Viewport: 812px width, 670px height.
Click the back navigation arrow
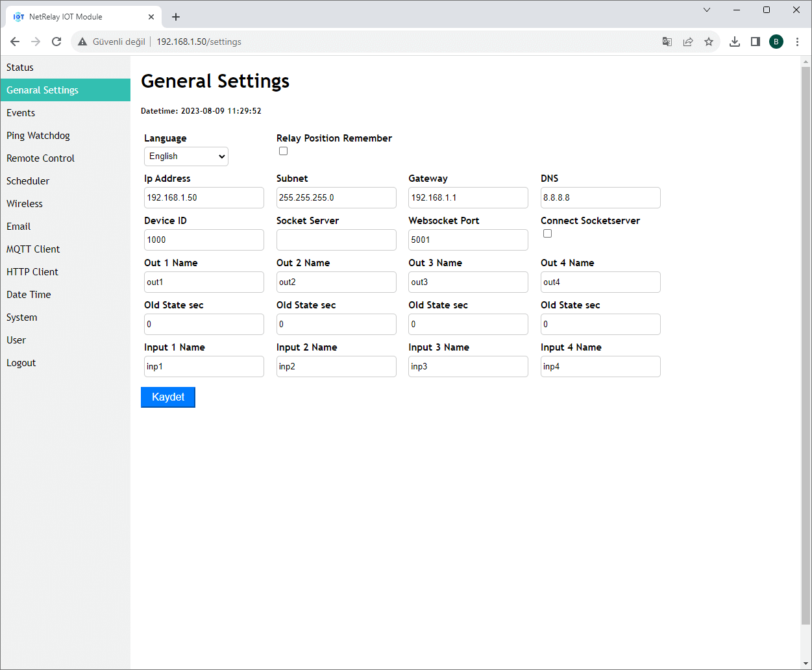click(x=15, y=42)
